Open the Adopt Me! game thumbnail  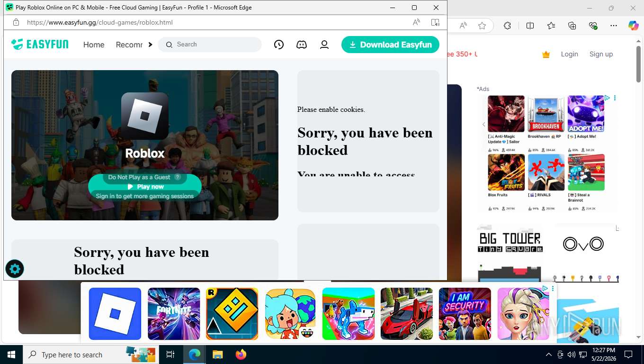click(x=586, y=114)
